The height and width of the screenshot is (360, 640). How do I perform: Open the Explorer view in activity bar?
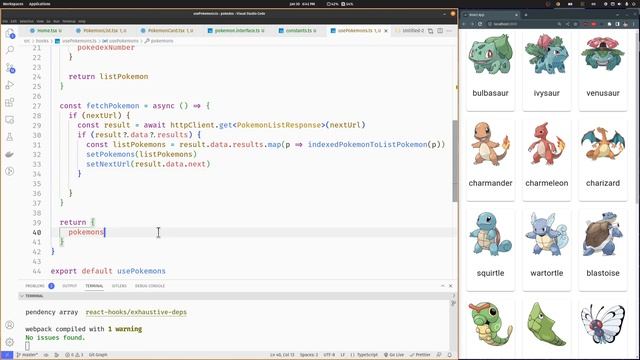[10, 33]
